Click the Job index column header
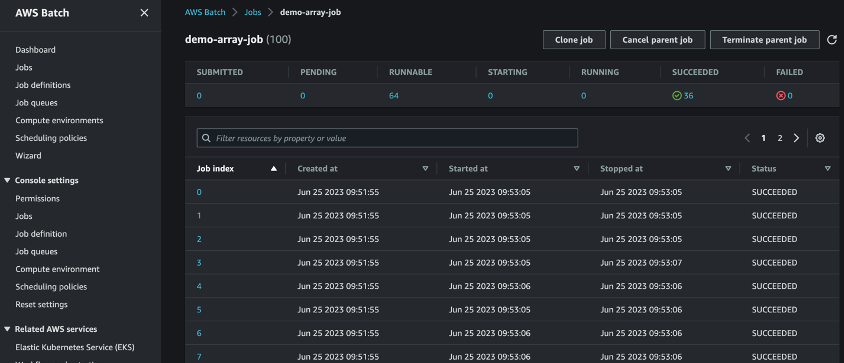The height and width of the screenshot is (363, 844). (x=215, y=169)
